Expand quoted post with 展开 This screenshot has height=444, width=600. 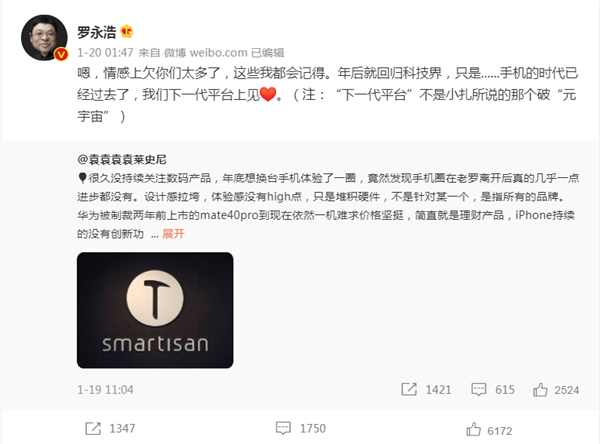click(x=173, y=233)
